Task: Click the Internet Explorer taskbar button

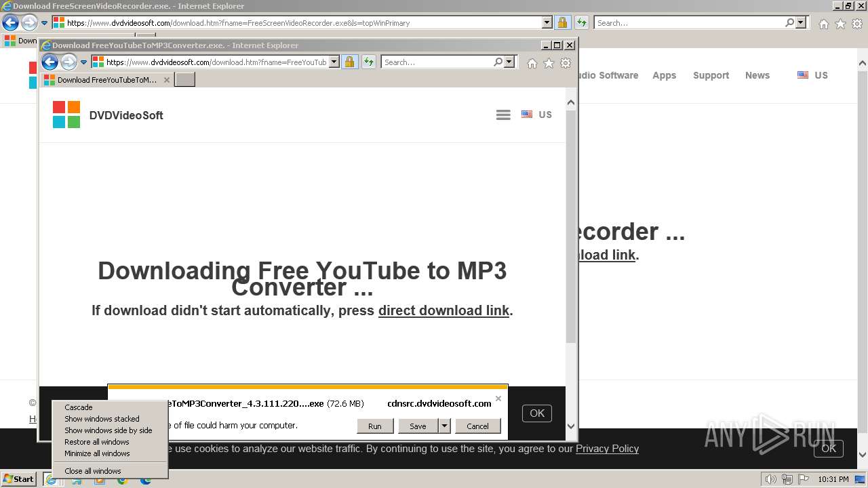Action: [51, 479]
